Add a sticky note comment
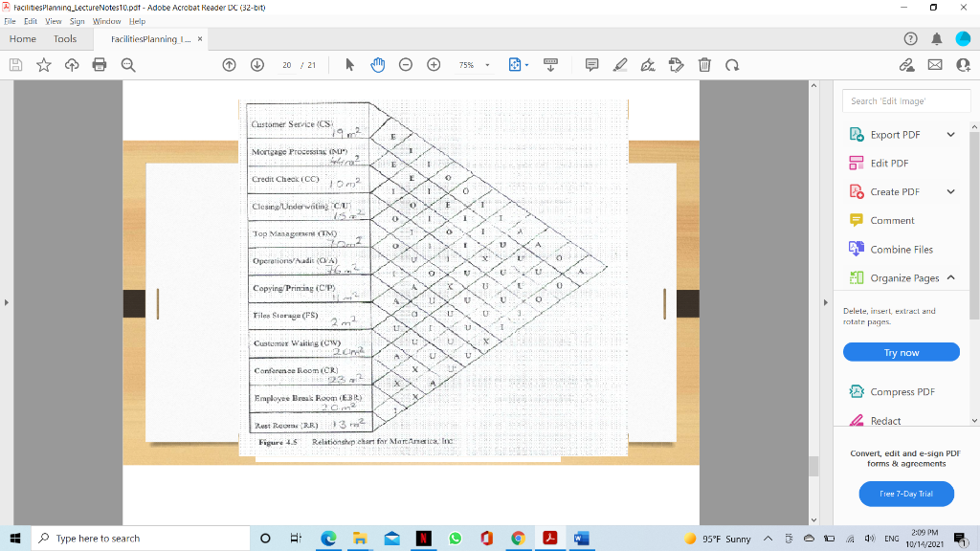This screenshot has height=551, width=980. click(590, 64)
